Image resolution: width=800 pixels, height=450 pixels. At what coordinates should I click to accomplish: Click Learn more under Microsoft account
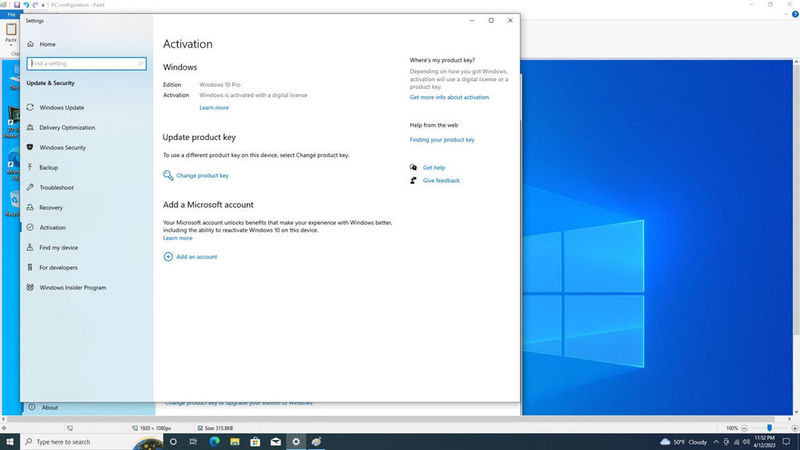(x=178, y=238)
